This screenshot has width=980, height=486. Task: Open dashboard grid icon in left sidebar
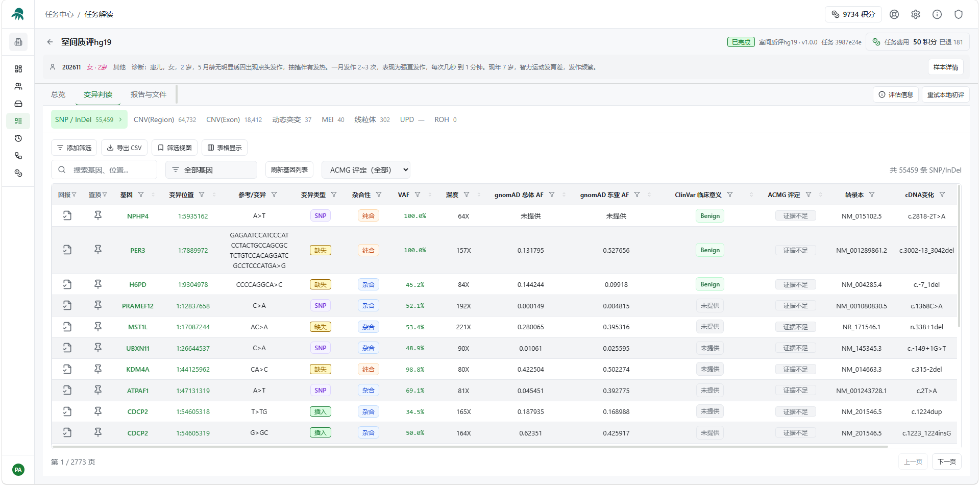pos(18,69)
